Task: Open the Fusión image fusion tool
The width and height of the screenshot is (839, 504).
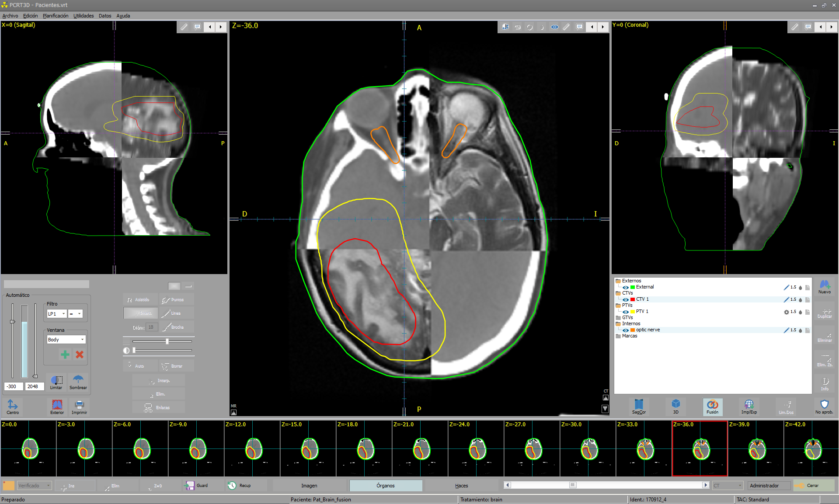Action: pyautogui.click(x=712, y=406)
